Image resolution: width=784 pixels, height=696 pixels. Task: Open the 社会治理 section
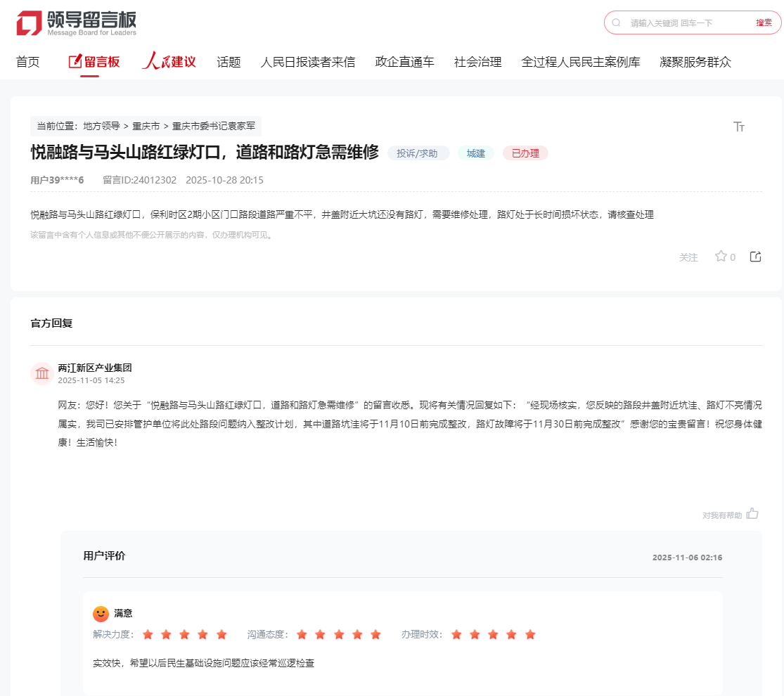(477, 62)
